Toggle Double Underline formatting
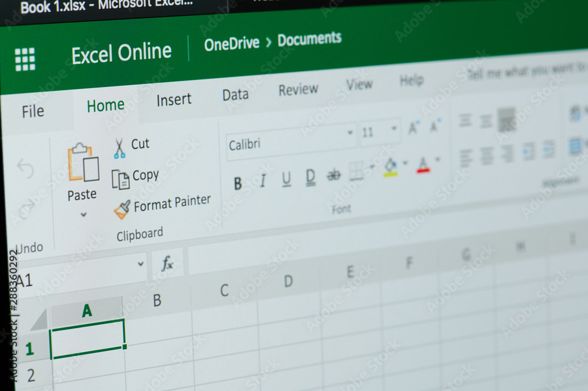Viewport: 588px width, 391px height. [310, 177]
